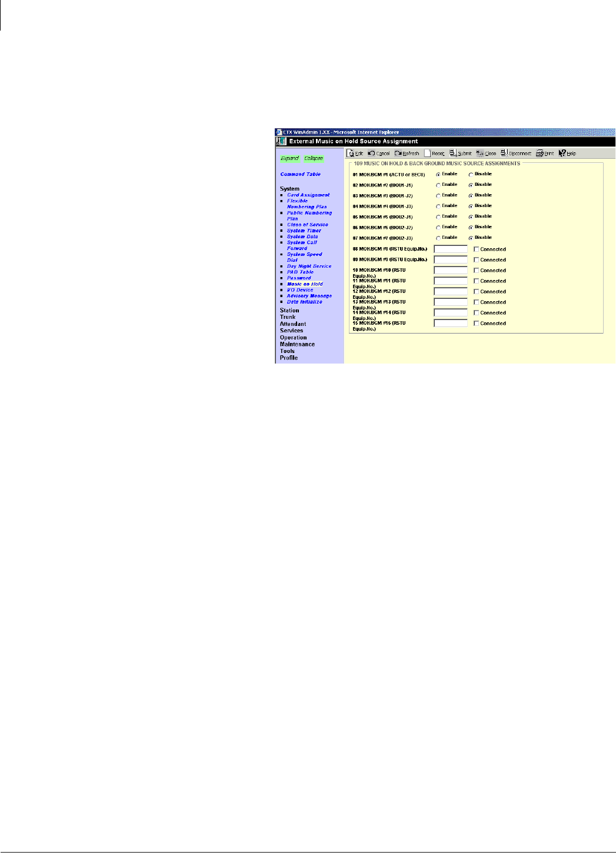The height and width of the screenshot is (853, 616).
Task: Expand the Trunk section in sidebar
Action: coord(288,317)
